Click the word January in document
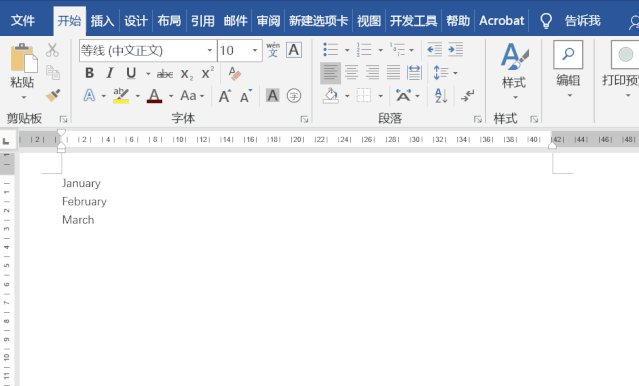Image resolution: width=639 pixels, height=386 pixels. point(81,183)
